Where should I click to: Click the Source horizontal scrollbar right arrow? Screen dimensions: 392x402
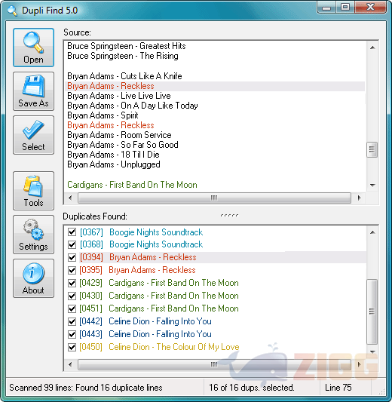(359, 198)
